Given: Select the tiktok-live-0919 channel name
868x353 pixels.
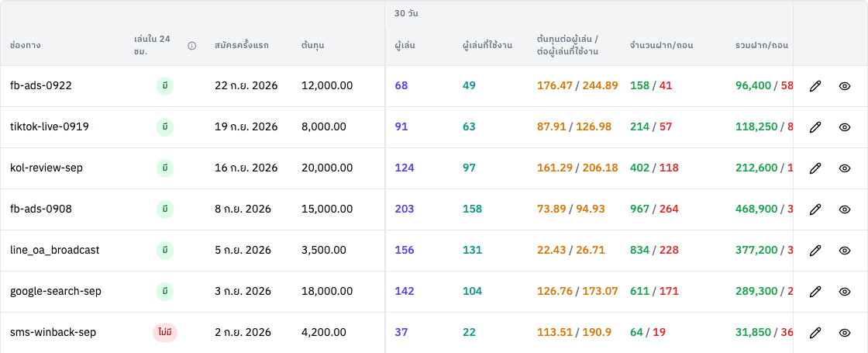Looking at the screenshot, I should 50,127.
